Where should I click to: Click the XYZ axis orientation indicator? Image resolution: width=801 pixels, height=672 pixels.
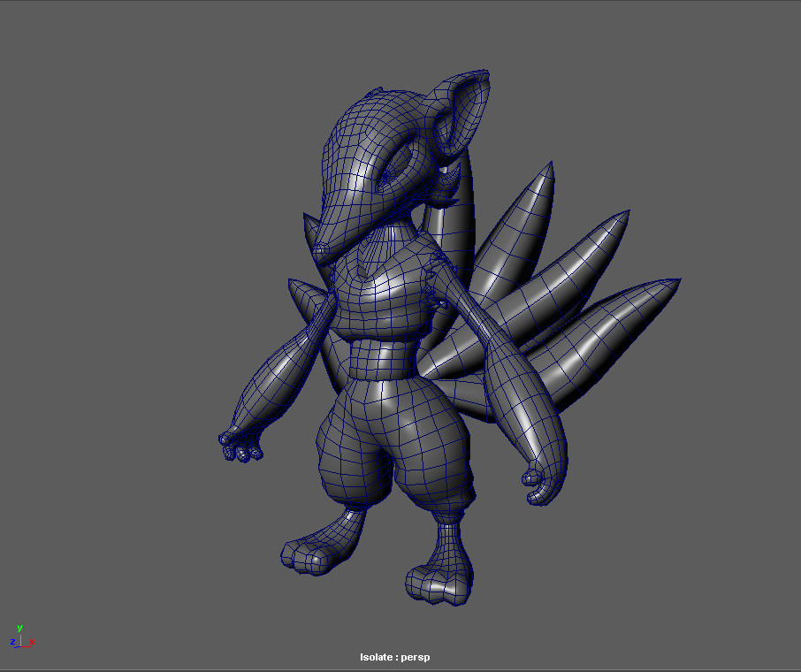(x=22, y=637)
